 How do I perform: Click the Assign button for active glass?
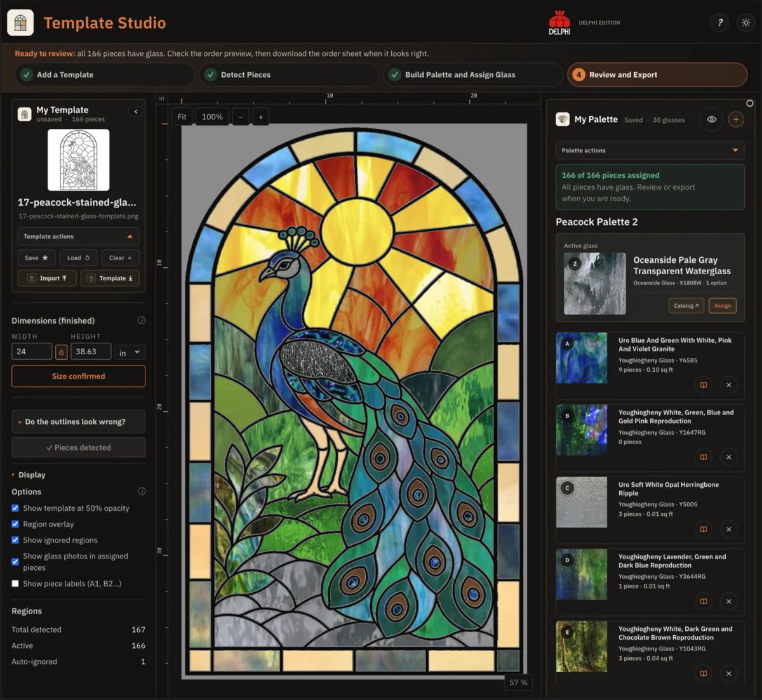(723, 306)
